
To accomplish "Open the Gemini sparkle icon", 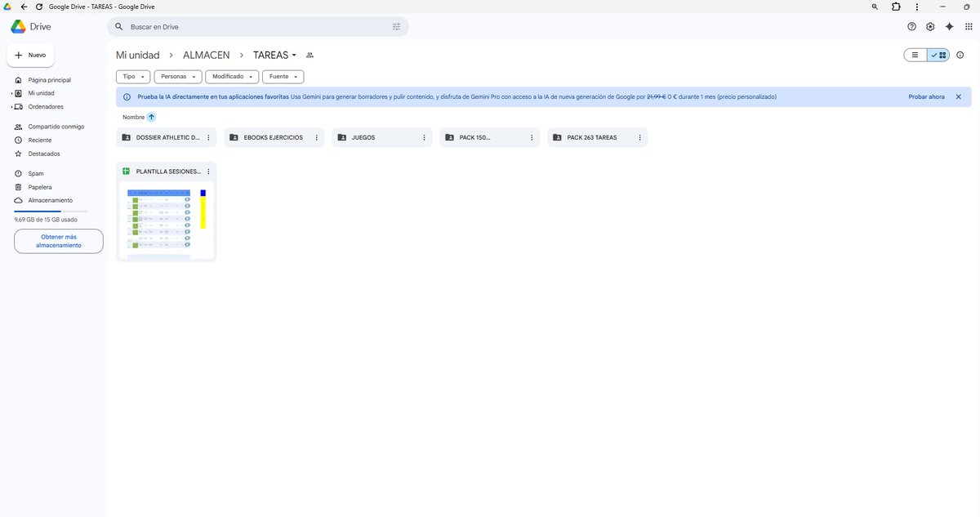I will click(949, 26).
